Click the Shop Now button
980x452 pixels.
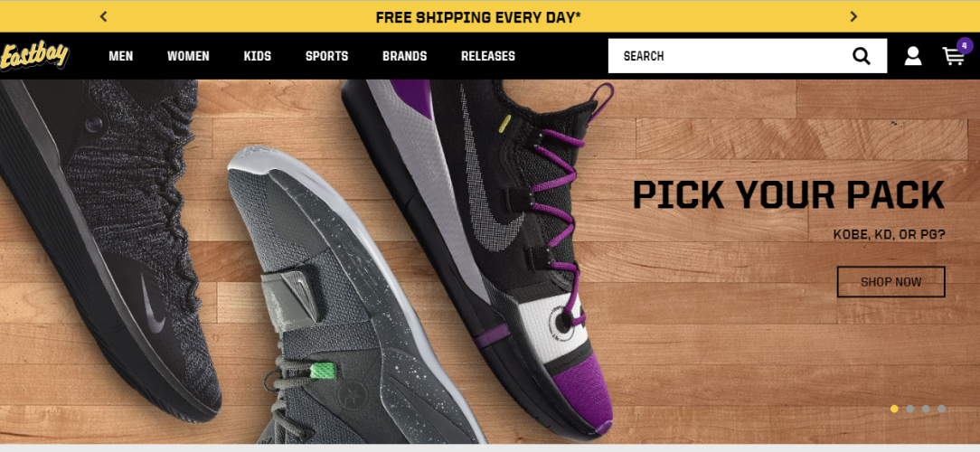point(890,282)
